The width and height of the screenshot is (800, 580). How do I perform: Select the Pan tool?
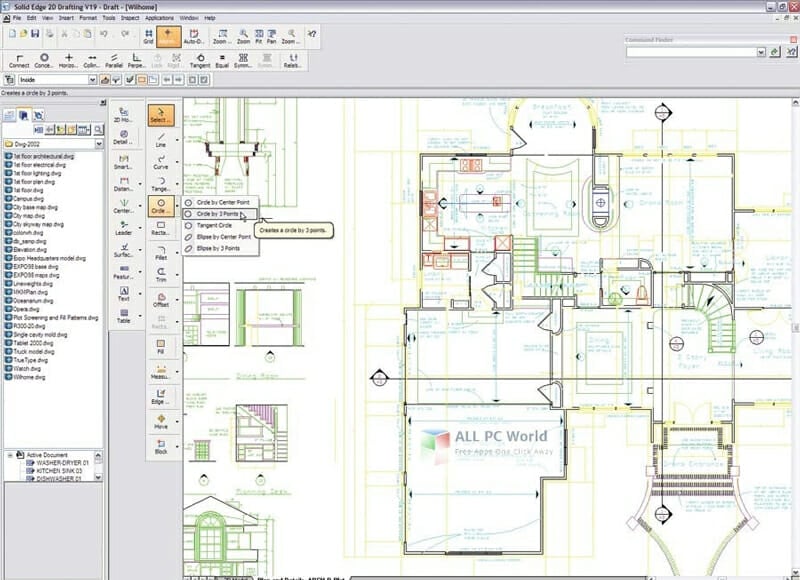[x=271, y=37]
